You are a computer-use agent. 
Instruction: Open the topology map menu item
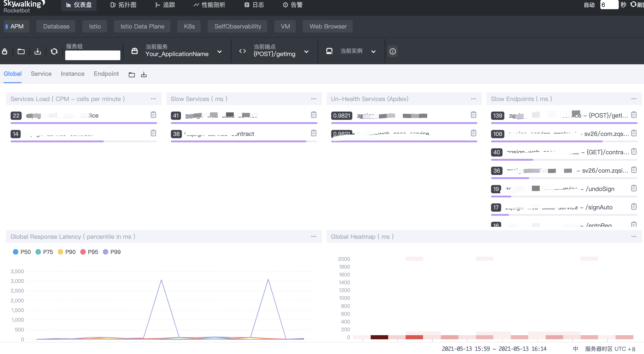pos(123,5)
